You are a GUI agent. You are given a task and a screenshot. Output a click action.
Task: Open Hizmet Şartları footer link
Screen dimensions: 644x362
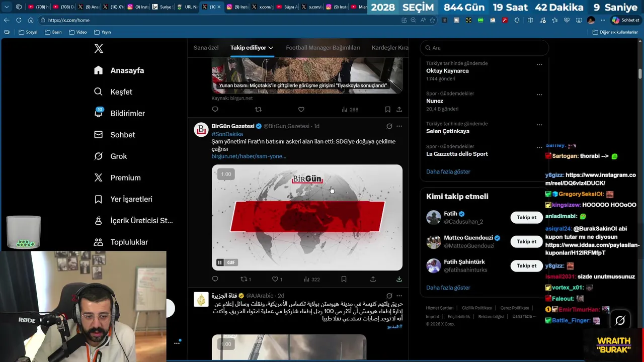[440, 308]
